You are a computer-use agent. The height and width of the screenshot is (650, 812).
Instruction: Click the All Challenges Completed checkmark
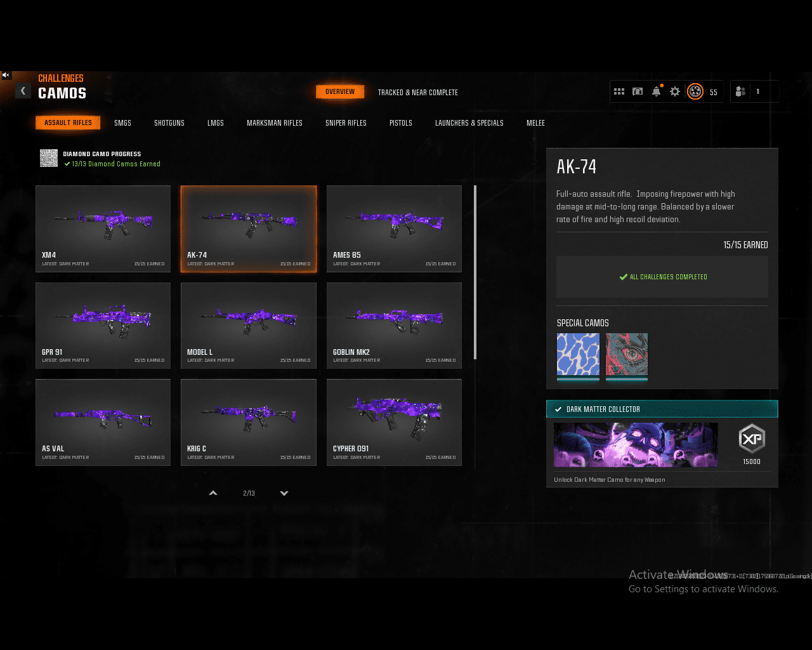[x=623, y=277]
